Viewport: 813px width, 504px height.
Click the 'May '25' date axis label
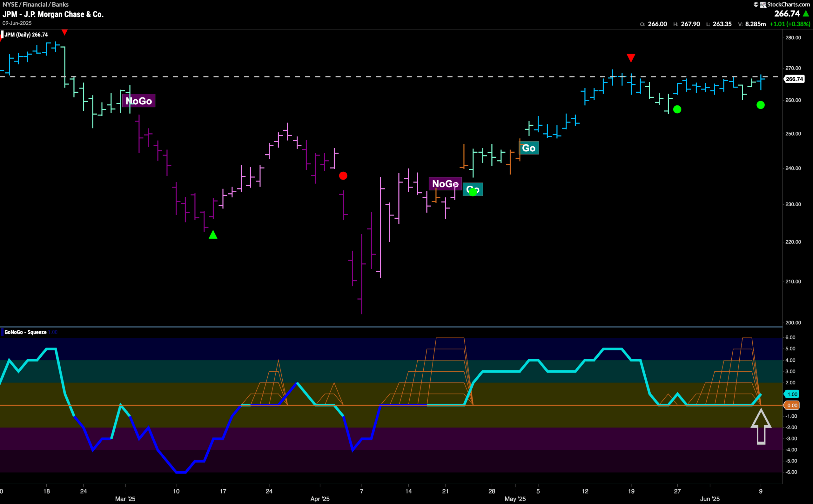tap(515, 499)
